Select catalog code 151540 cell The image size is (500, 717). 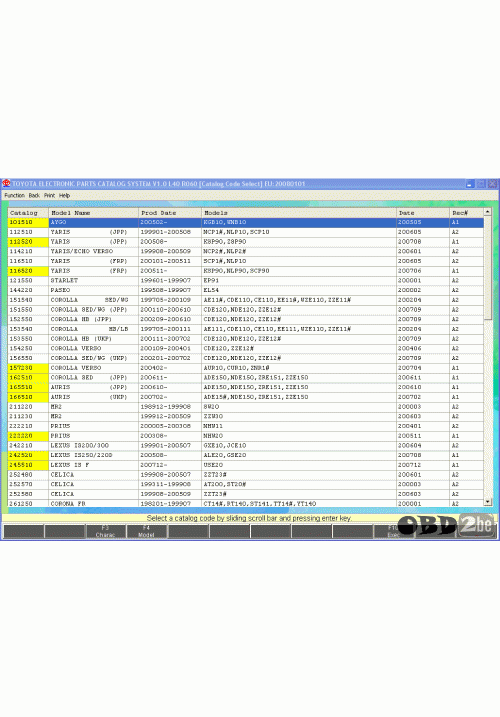[x=28, y=300]
